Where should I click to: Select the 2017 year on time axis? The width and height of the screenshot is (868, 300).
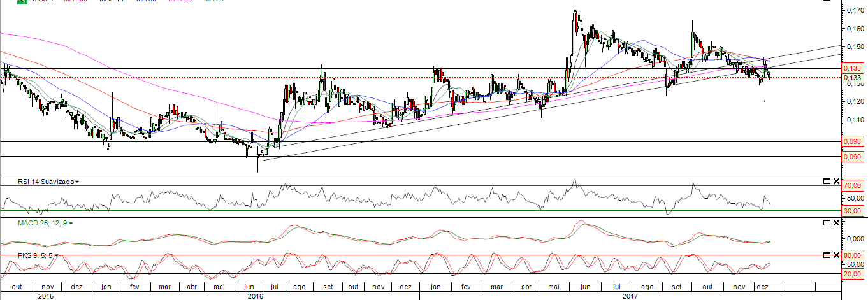pyautogui.click(x=630, y=296)
